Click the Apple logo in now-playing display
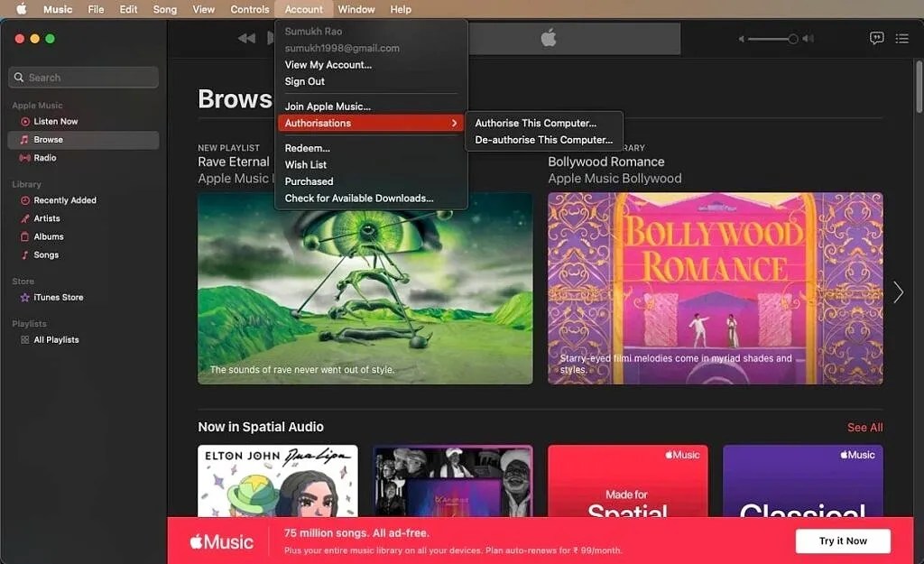 point(548,38)
